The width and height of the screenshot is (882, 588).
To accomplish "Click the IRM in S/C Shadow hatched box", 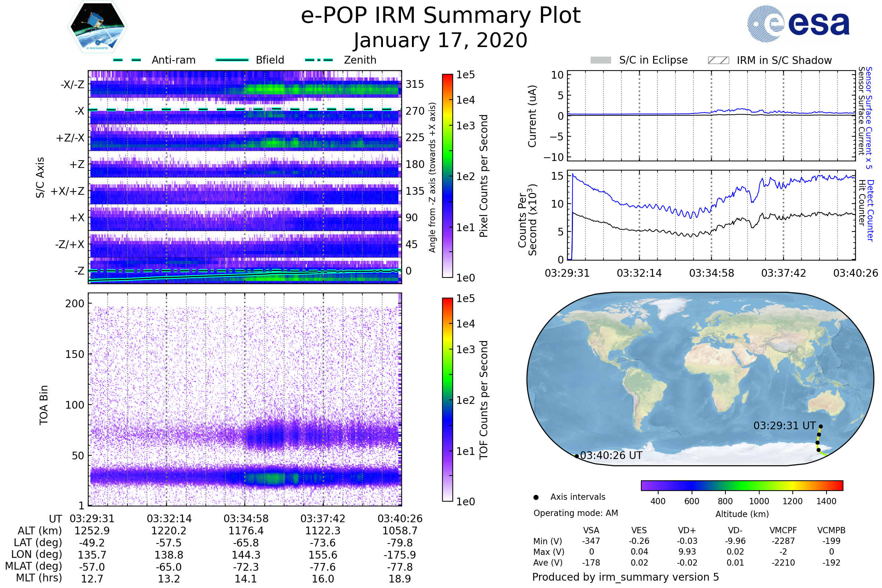I will [718, 60].
